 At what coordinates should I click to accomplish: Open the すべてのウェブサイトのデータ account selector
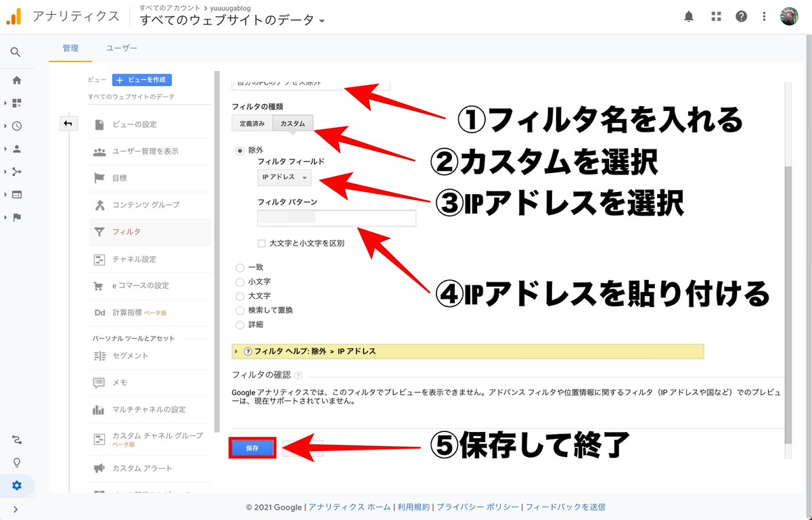pos(233,20)
